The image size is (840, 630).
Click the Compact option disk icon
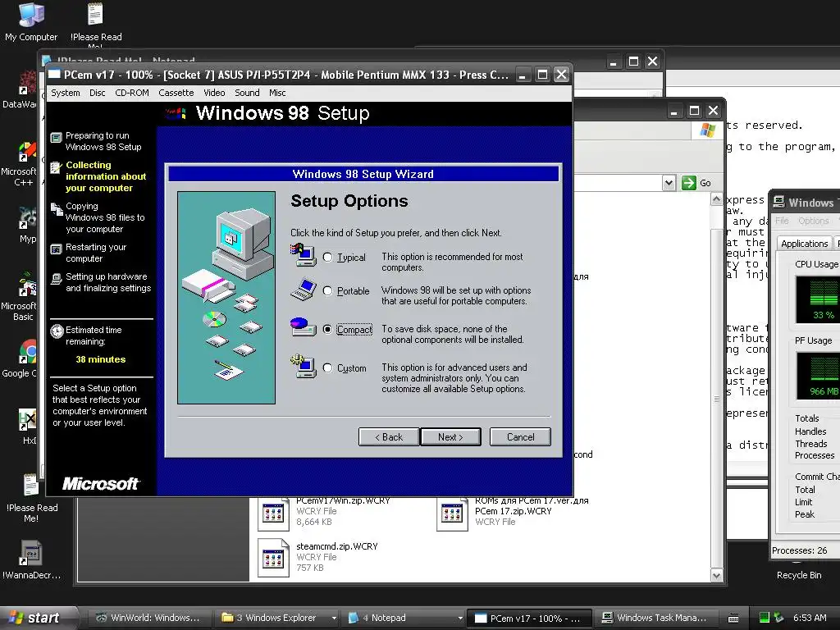click(x=304, y=326)
